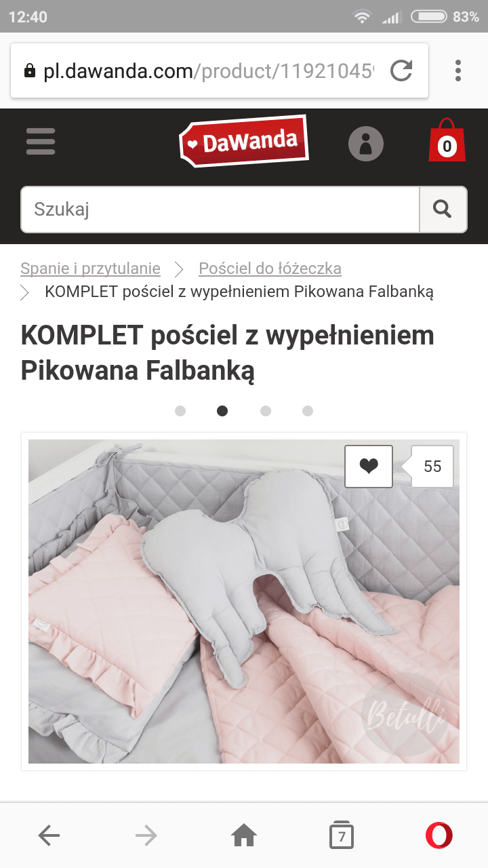The width and height of the screenshot is (488, 868).
Task: Select the third image carousel dot
Action: pyautogui.click(x=266, y=411)
